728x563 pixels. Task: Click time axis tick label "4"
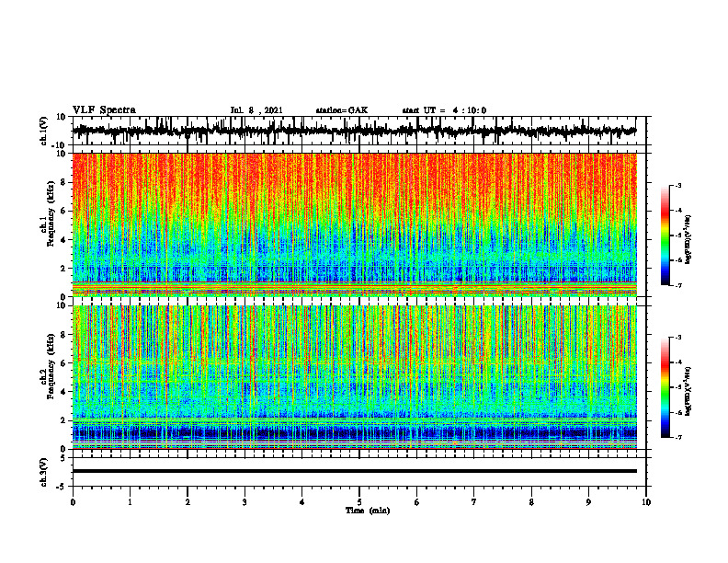point(302,502)
